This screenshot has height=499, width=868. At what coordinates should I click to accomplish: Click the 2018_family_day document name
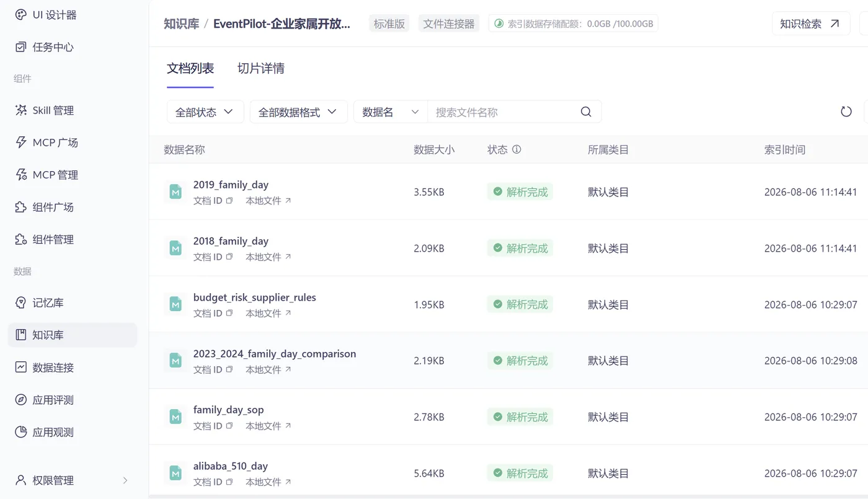[231, 241]
